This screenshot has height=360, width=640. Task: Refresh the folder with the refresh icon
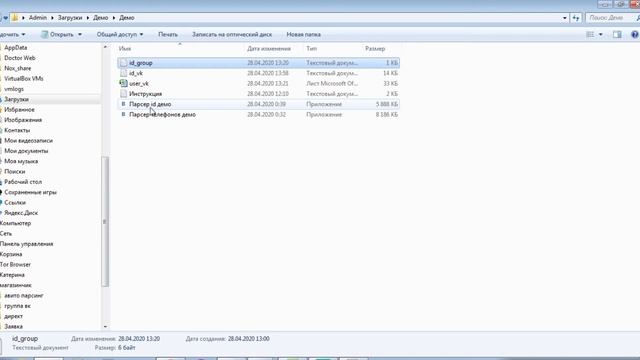tap(576, 18)
